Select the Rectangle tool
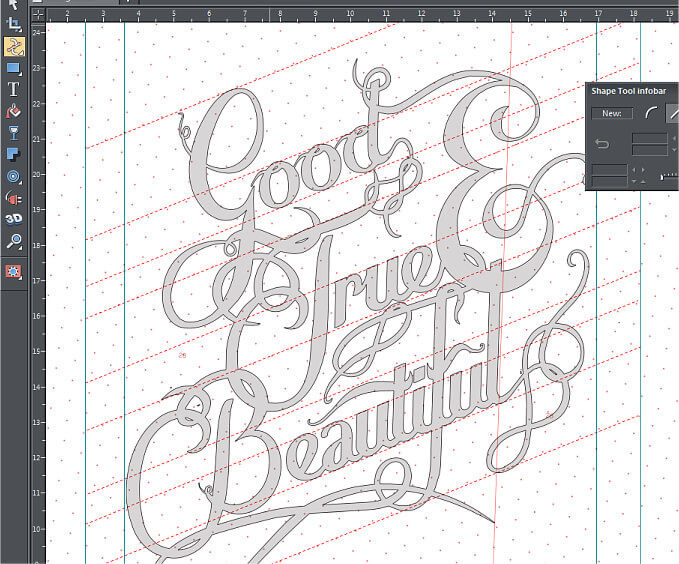Screen dimensions: 679x564 click(14, 68)
